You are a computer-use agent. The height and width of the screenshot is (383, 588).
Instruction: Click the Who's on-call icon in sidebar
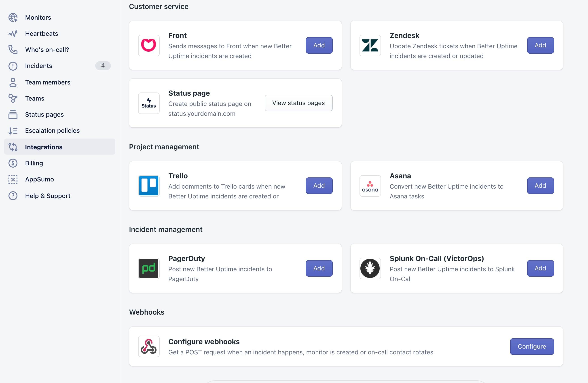13,49
